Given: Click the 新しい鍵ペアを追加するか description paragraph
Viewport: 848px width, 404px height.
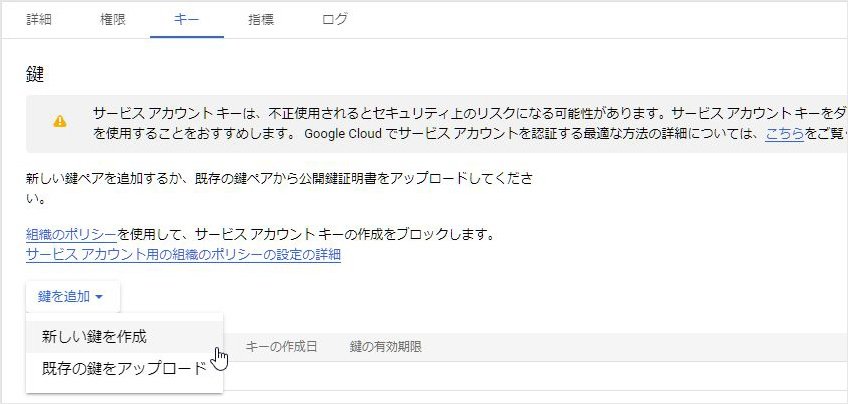Looking at the screenshot, I should coord(280,179).
